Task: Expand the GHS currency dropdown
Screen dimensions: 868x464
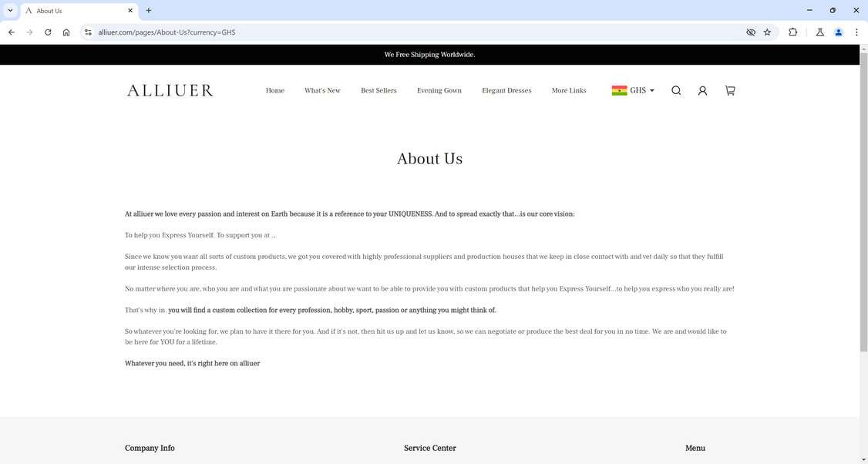Action: 651,90
